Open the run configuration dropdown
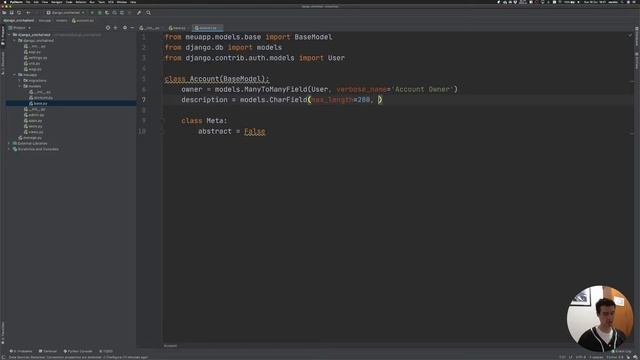This screenshot has height=360, width=640. pyautogui.click(x=65, y=13)
